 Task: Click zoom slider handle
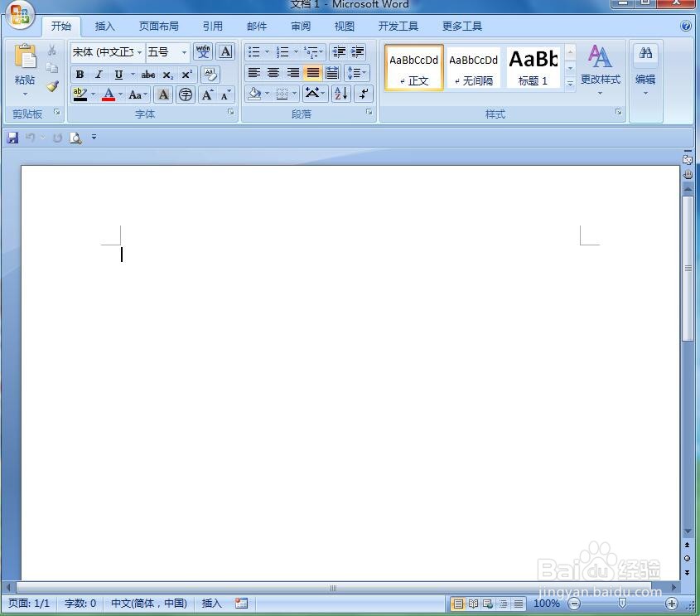pos(622,604)
